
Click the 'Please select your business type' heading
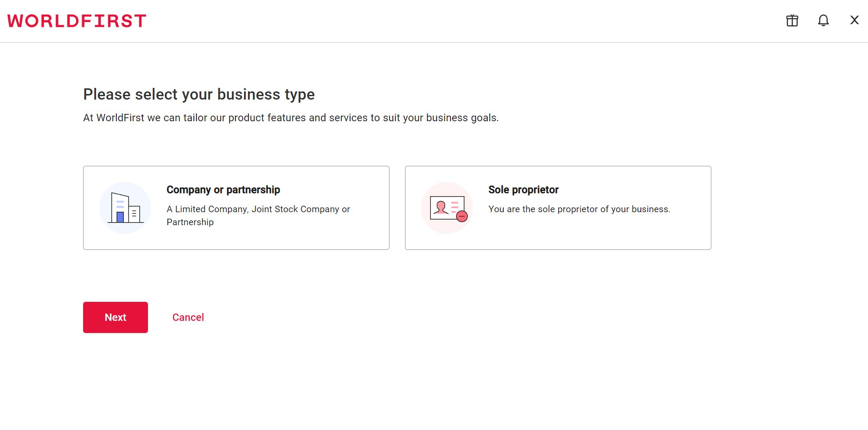199,94
